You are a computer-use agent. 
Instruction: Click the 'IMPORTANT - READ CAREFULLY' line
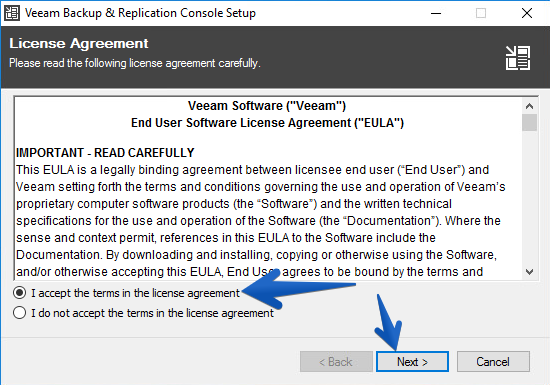pyautogui.click(x=105, y=153)
